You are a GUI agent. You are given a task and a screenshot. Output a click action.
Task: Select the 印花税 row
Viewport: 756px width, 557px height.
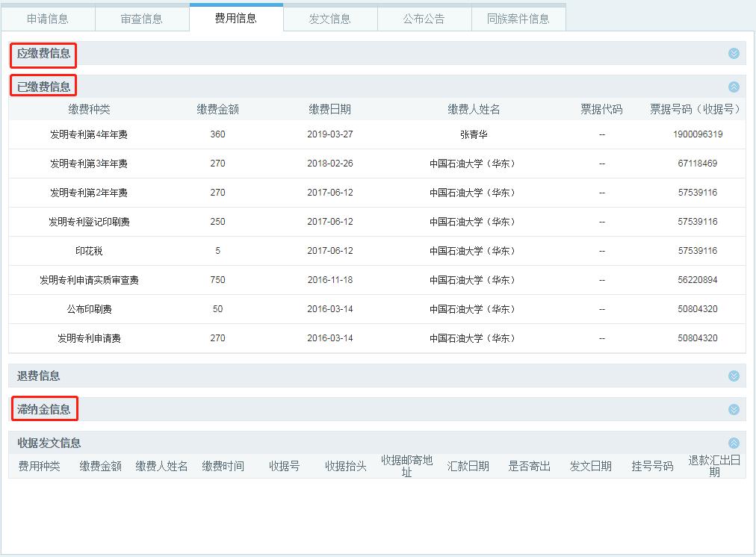377,251
